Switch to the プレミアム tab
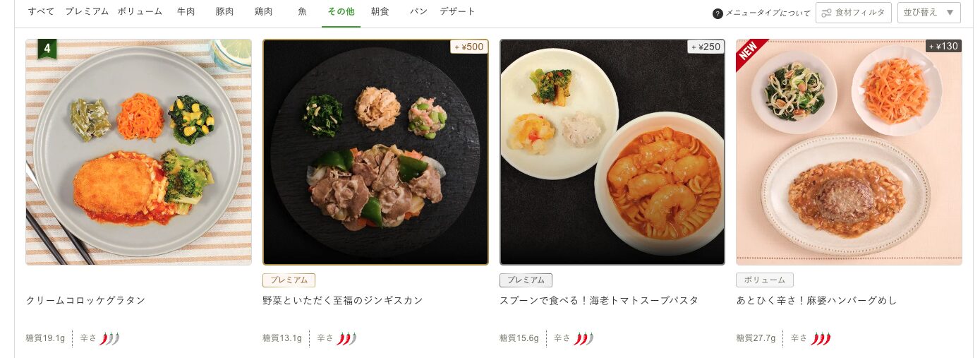Image resolution: width=980 pixels, height=358 pixels. 87,12
